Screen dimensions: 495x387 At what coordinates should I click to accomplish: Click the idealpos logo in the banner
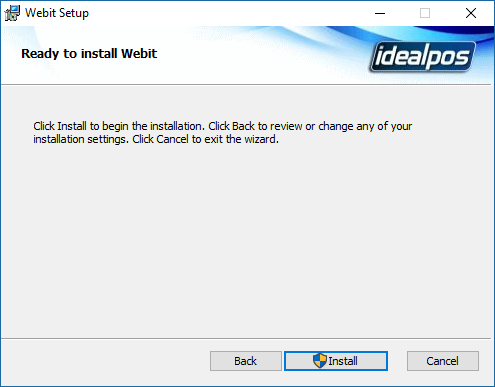(x=423, y=56)
